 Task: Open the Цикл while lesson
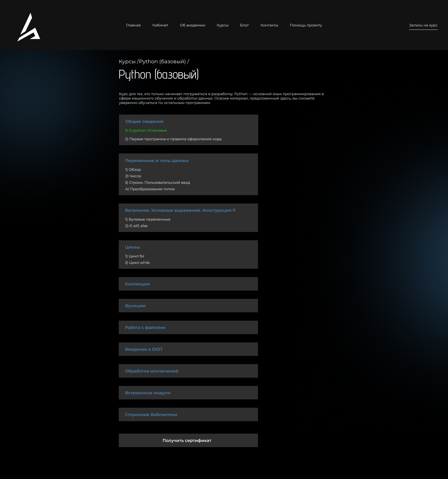point(137,263)
